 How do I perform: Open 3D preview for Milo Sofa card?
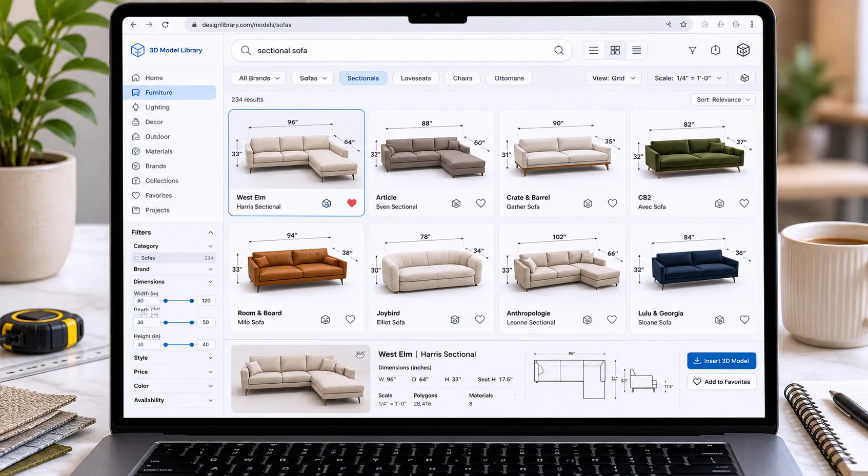(x=326, y=320)
